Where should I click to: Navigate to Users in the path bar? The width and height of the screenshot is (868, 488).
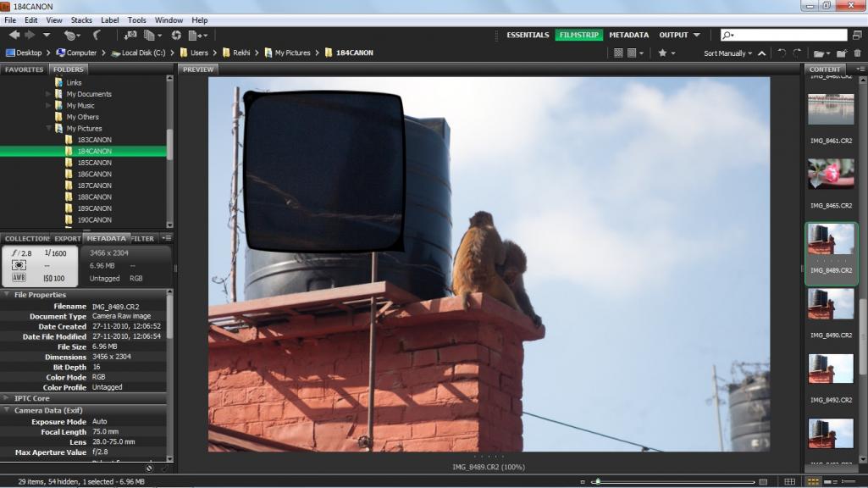pos(199,53)
